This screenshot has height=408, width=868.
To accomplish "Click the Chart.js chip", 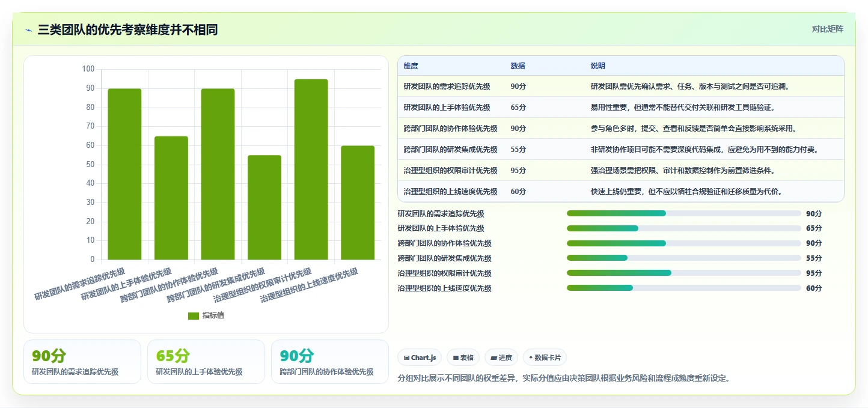I will tap(420, 358).
